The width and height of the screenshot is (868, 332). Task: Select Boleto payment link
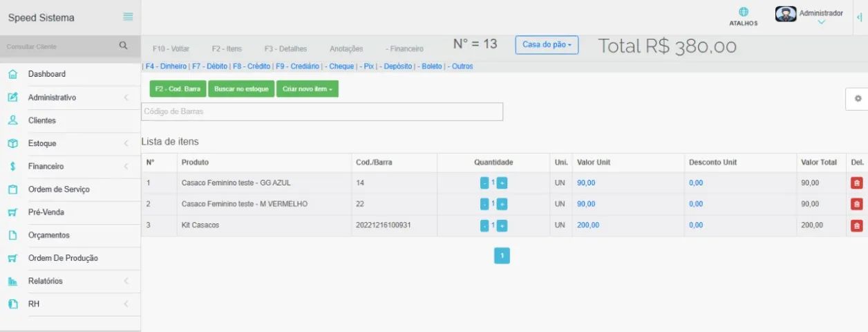[431, 66]
